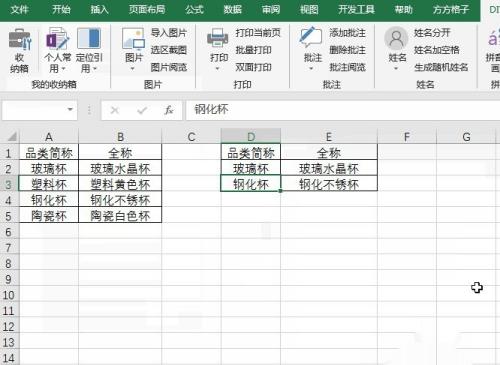
Task: Select cell containing 陶瓷白色杯
Action: pyautogui.click(x=120, y=216)
